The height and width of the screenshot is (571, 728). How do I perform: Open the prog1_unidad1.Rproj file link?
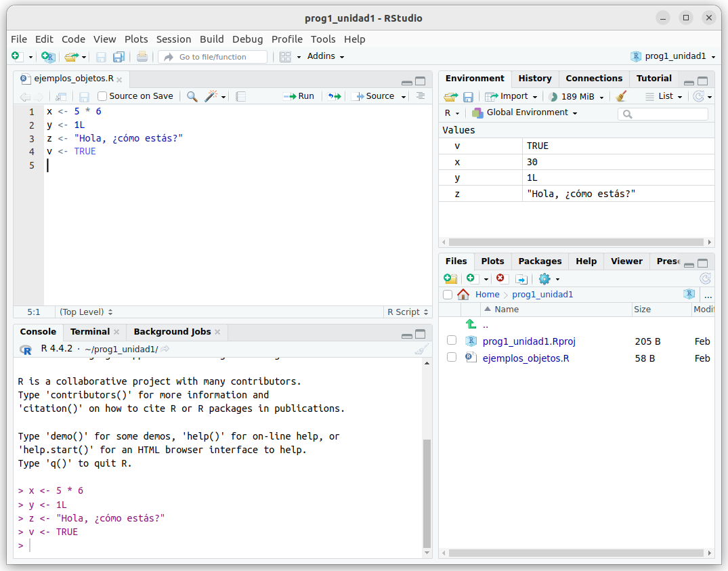[529, 341]
